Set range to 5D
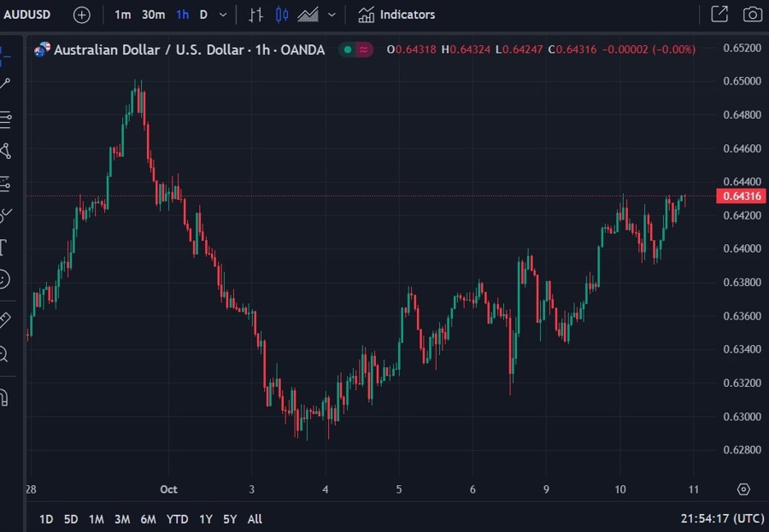The height and width of the screenshot is (532, 769). coord(71,518)
